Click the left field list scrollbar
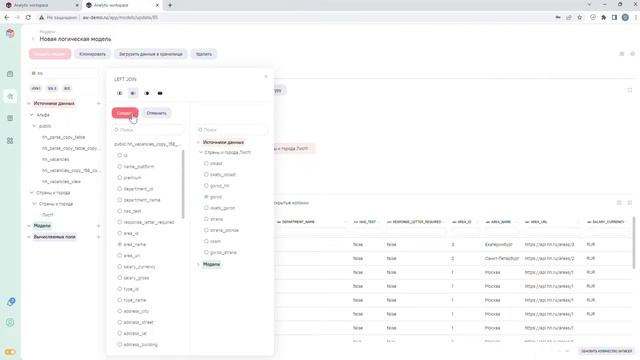This screenshot has width=640, height=360. coord(183,184)
